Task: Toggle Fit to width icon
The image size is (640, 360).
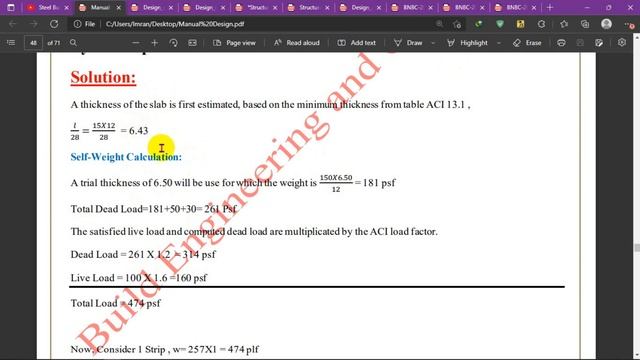Action: click(192, 42)
